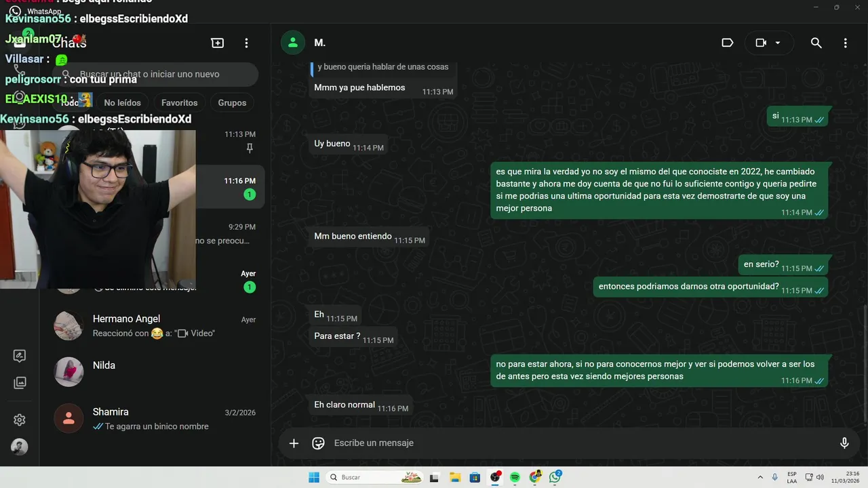Image resolution: width=868 pixels, height=488 pixels.
Task: Open the media gallery sidebar icon
Action: coord(20,383)
